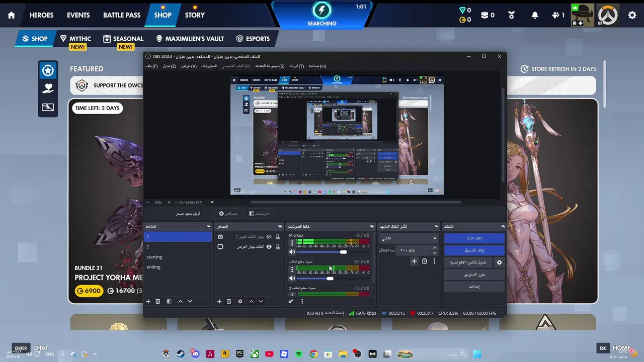Switch to HEROES tab in Overwatch
Screen dimensions: 644x362
[x=41, y=15]
